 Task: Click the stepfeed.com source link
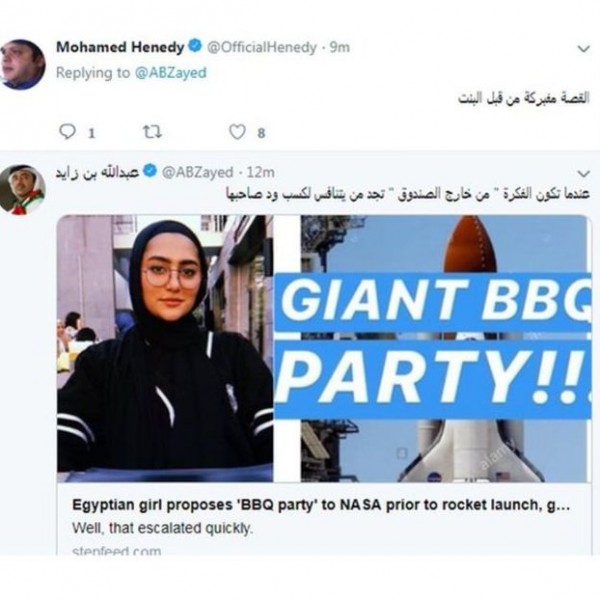[117, 551]
